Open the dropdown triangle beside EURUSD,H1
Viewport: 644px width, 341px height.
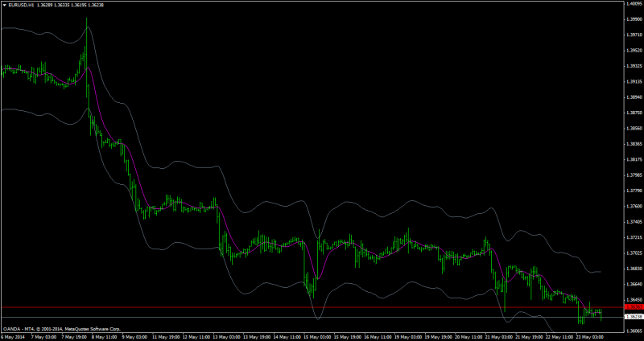click(x=5, y=5)
